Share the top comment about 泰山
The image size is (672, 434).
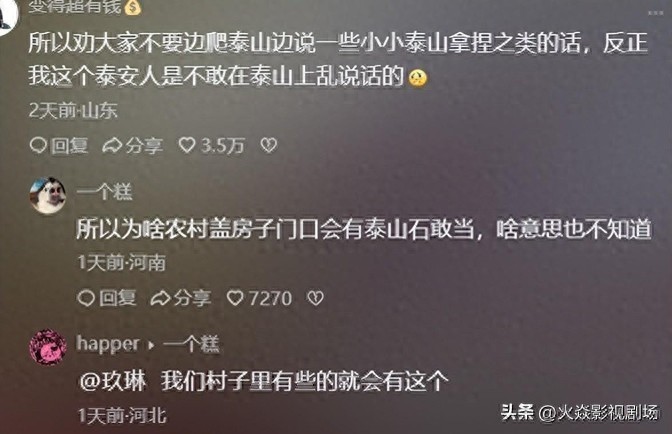click(133, 146)
